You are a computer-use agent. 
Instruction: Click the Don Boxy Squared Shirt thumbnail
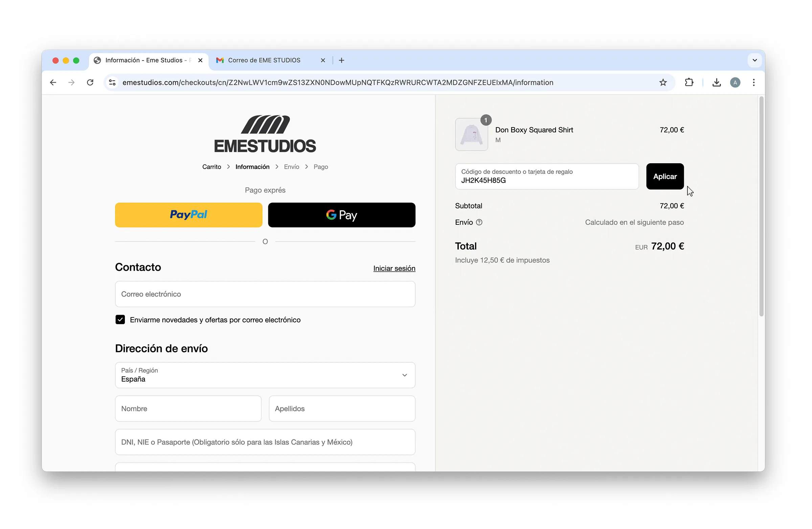(x=472, y=134)
